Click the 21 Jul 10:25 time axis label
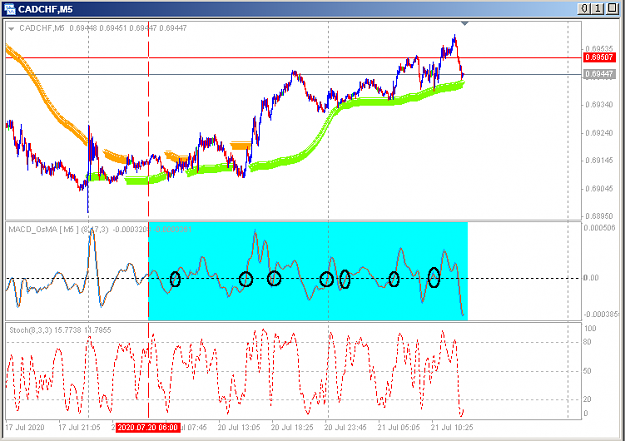625x441 pixels. 452,427
